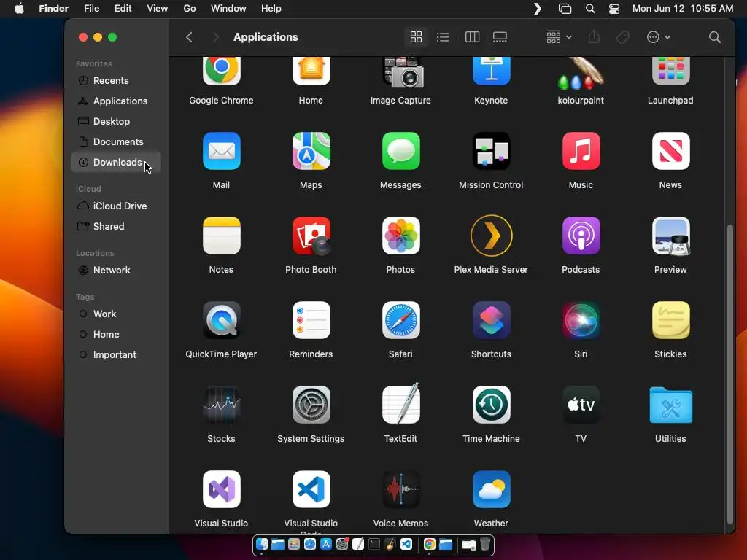Select the Music app icon
The height and width of the screenshot is (560, 747).
(x=581, y=151)
